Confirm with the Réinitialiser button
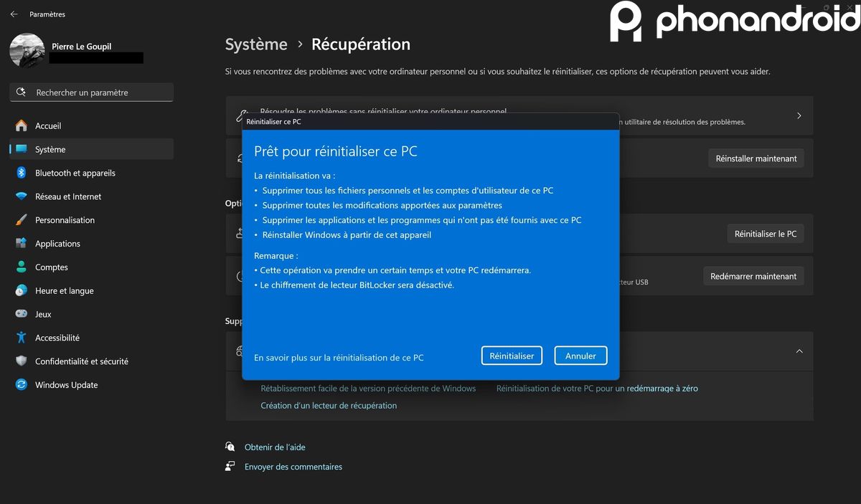This screenshot has height=504, width=861. (x=512, y=356)
